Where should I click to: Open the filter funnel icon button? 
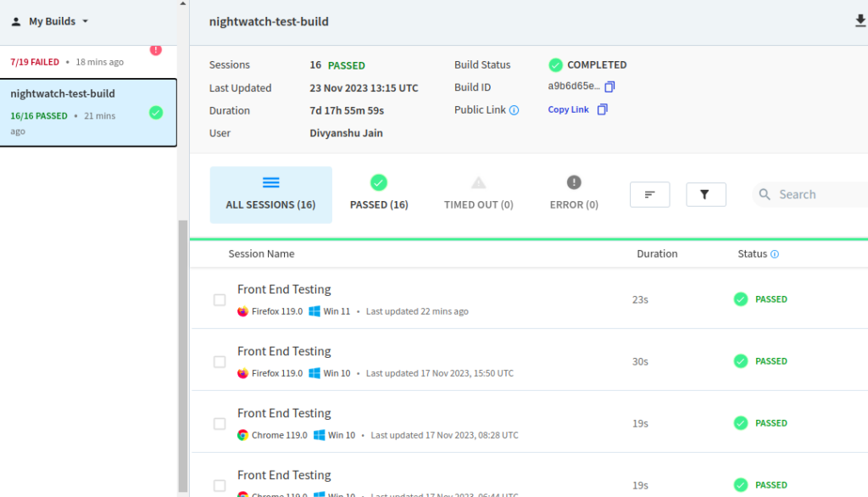point(705,194)
